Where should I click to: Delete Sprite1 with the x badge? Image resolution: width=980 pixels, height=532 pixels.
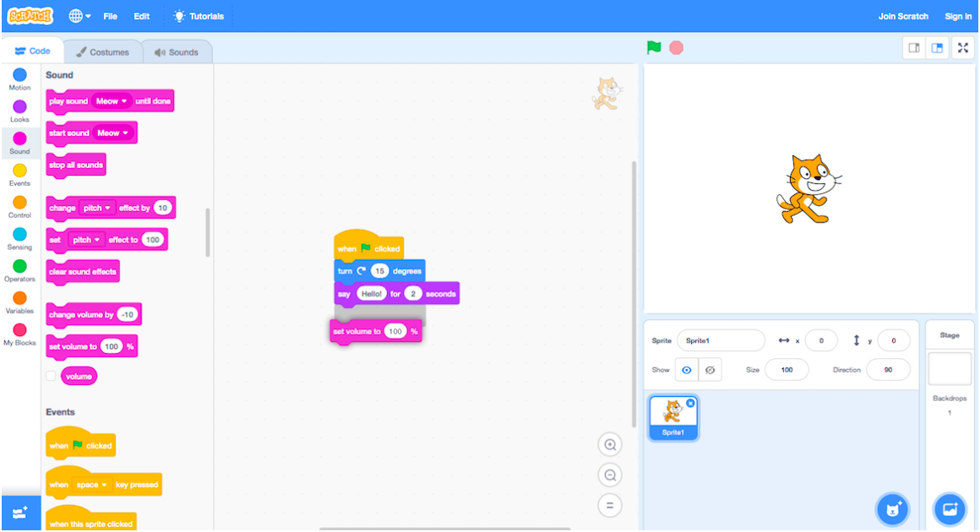pyautogui.click(x=690, y=404)
